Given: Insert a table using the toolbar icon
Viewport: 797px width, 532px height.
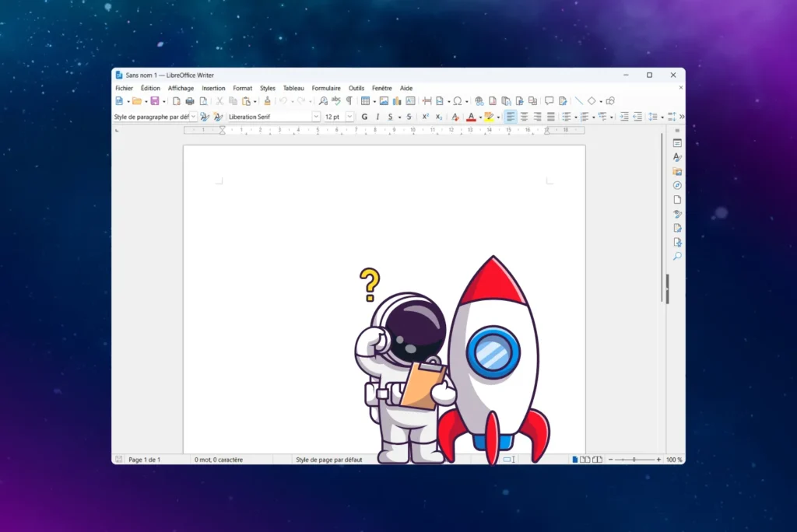Looking at the screenshot, I should click(364, 101).
